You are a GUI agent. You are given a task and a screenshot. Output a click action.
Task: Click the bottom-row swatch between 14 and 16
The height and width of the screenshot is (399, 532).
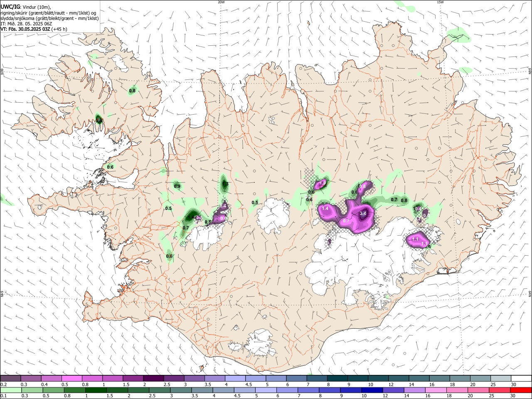(415, 390)
